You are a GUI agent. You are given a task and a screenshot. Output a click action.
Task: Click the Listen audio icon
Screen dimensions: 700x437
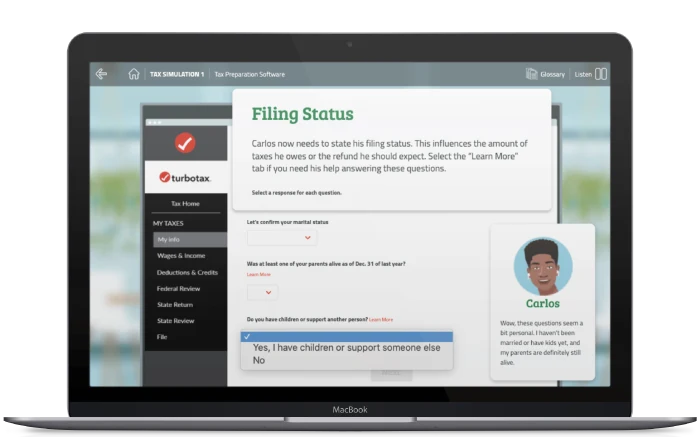(601, 74)
